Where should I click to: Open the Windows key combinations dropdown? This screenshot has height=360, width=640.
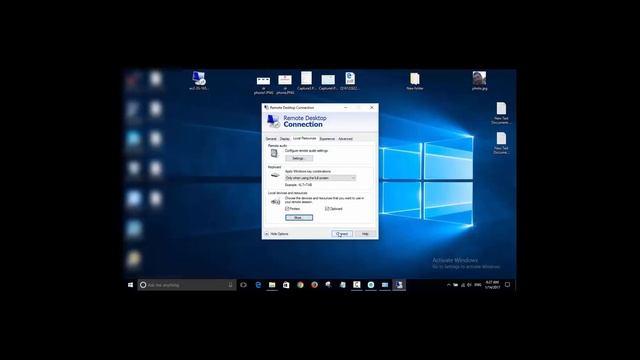(x=320, y=178)
